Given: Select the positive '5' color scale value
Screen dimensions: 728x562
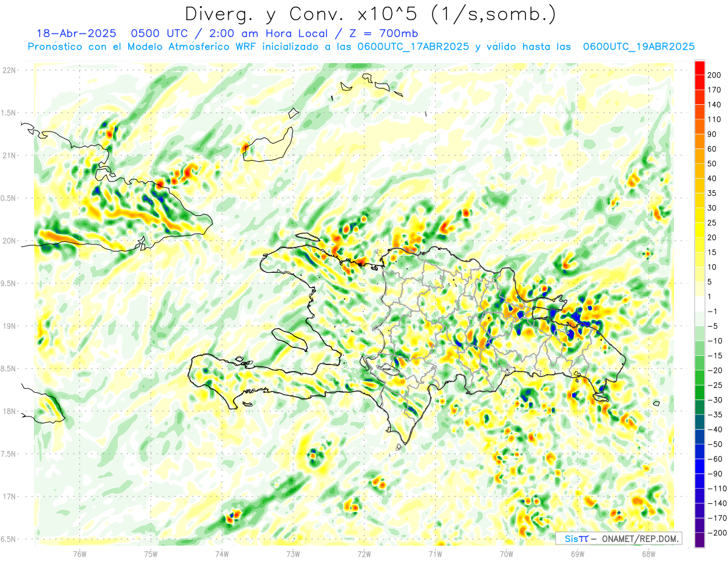Looking at the screenshot, I should click(710, 282).
